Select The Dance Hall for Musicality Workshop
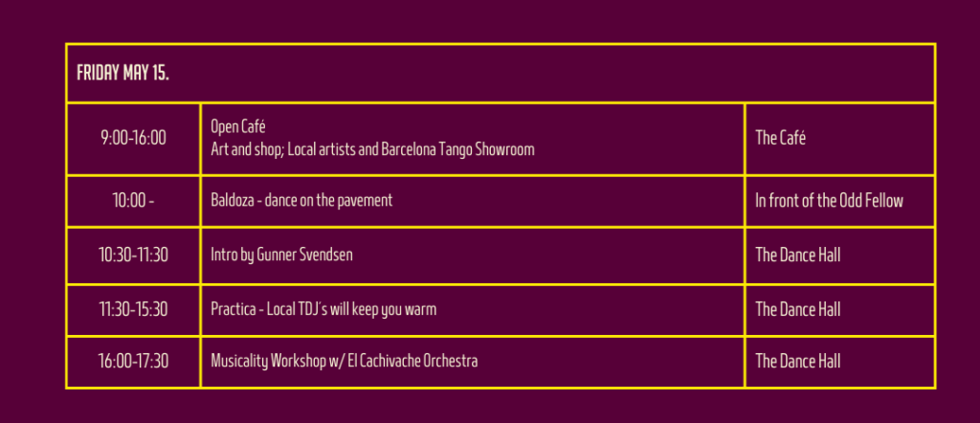Image resolution: width=980 pixels, height=423 pixels. 797,362
